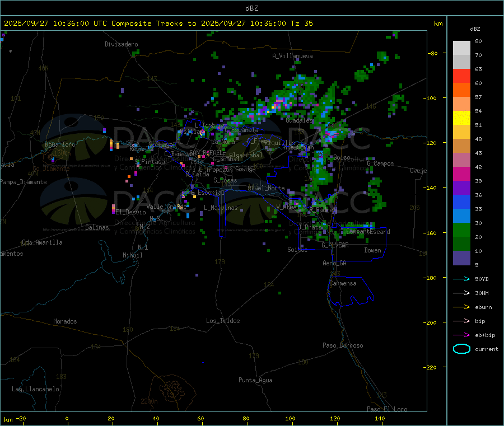Click the 'Tz 35' header value
The width and height of the screenshot is (504, 426).
(302, 24)
